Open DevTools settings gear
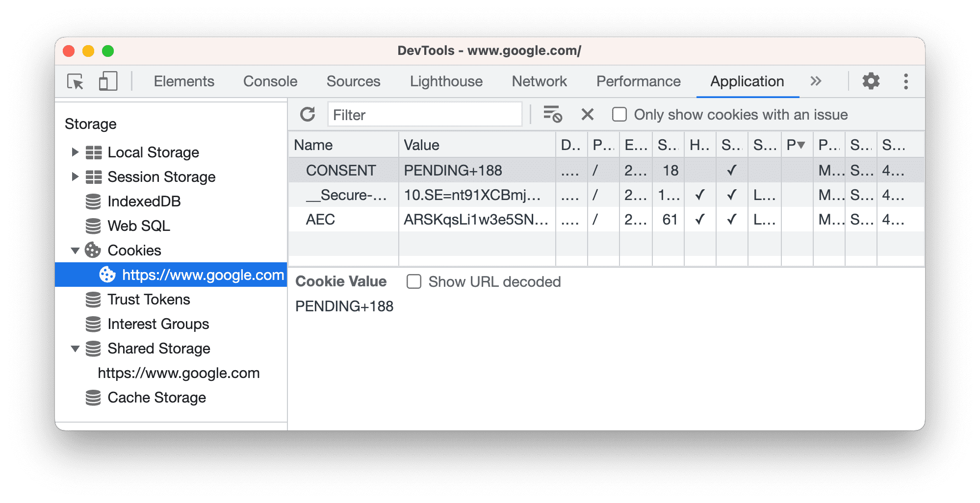 click(871, 81)
